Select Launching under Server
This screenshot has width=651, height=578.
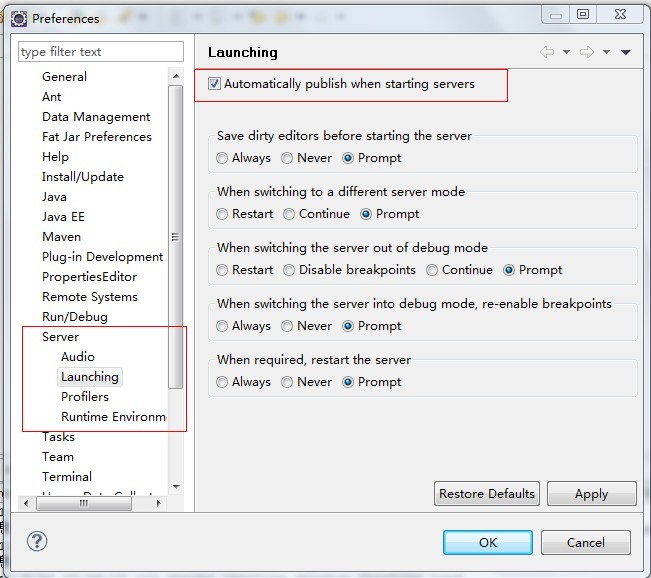pos(90,377)
